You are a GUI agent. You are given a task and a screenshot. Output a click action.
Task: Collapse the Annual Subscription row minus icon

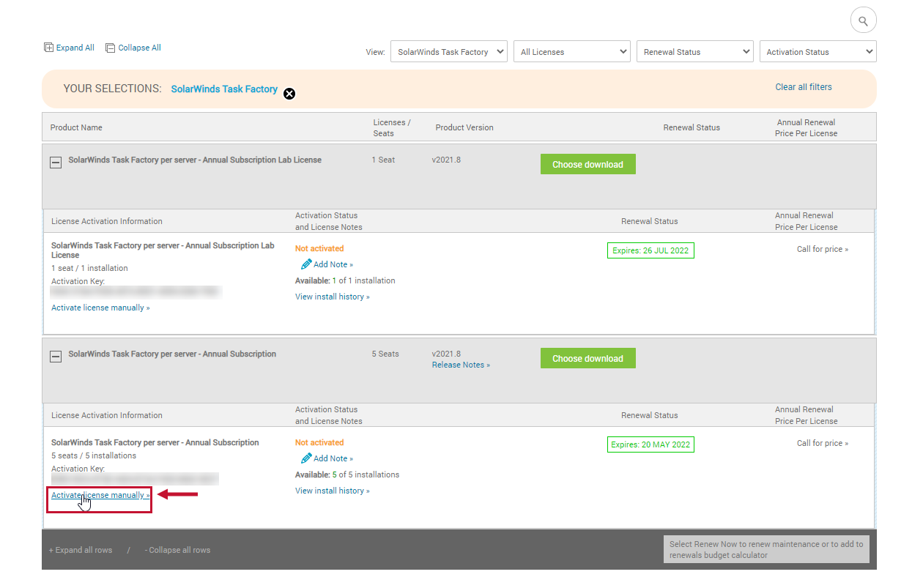[56, 356]
